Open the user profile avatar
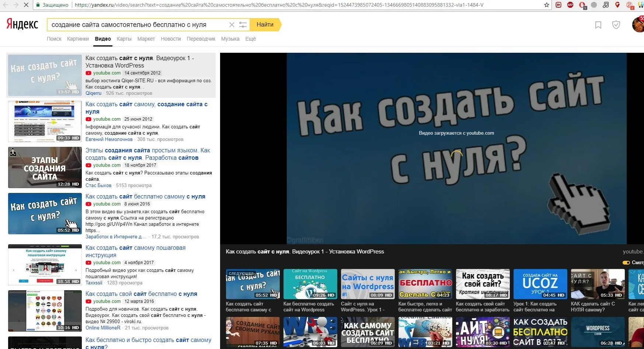 (638, 24)
